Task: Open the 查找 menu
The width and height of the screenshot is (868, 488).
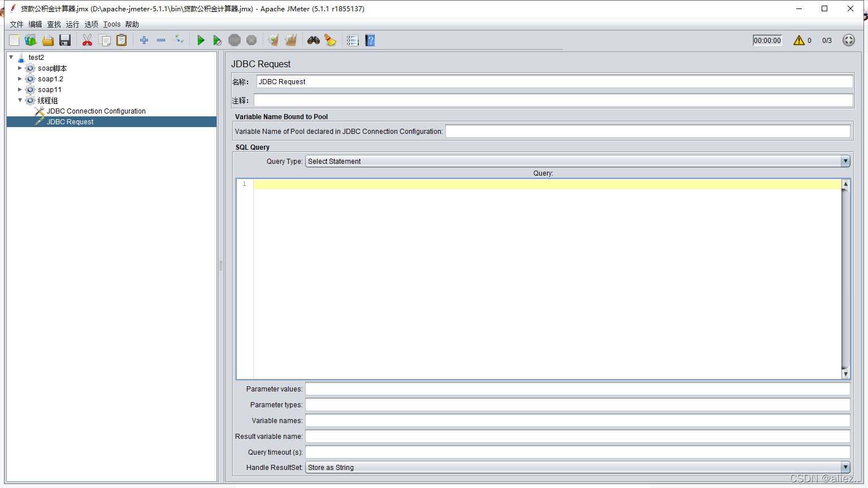Action: [x=54, y=24]
